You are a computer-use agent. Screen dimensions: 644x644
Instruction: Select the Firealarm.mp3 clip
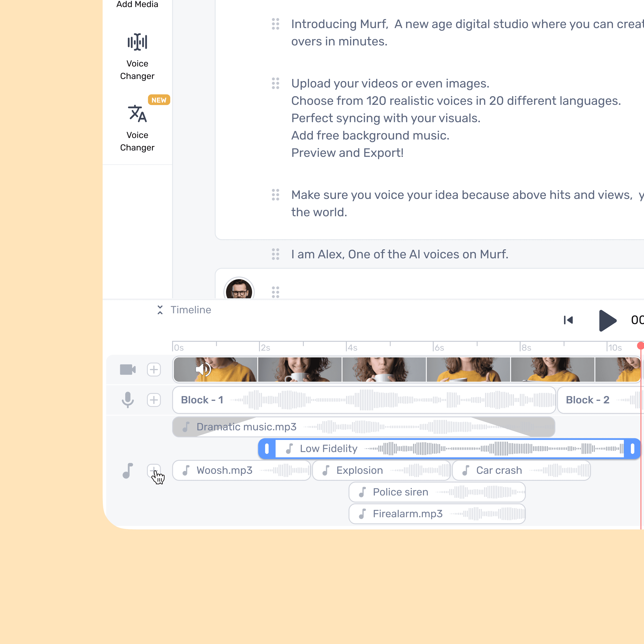pyautogui.click(x=437, y=514)
